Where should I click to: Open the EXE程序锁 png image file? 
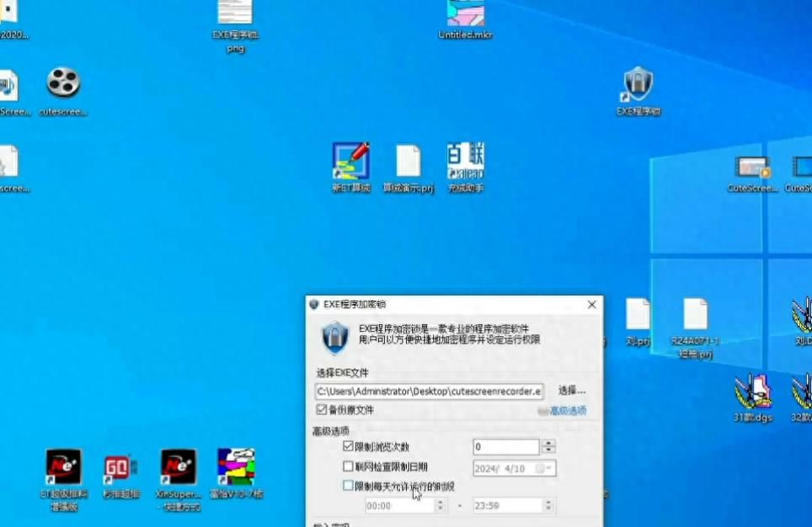point(235,13)
